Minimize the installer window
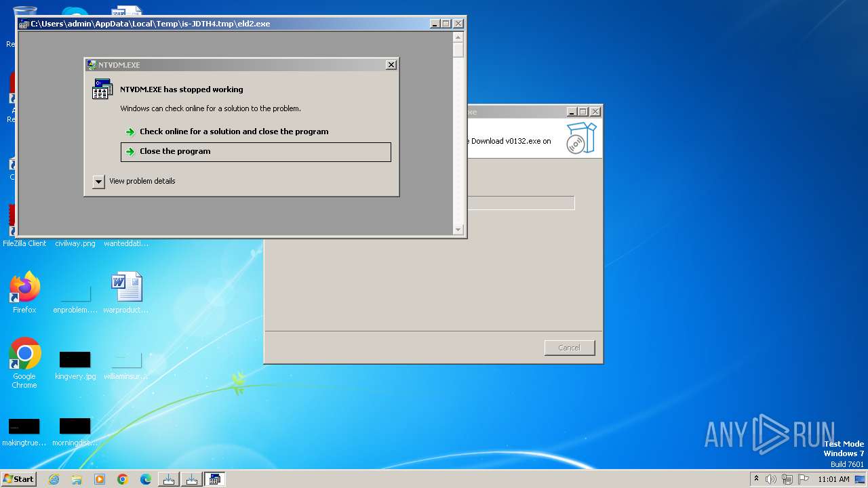The image size is (868, 488). (572, 112)
